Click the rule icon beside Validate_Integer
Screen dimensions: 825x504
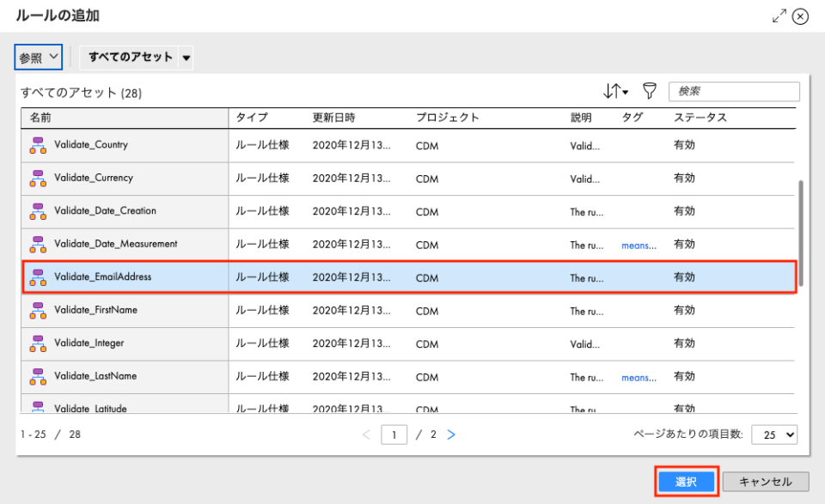37,343
